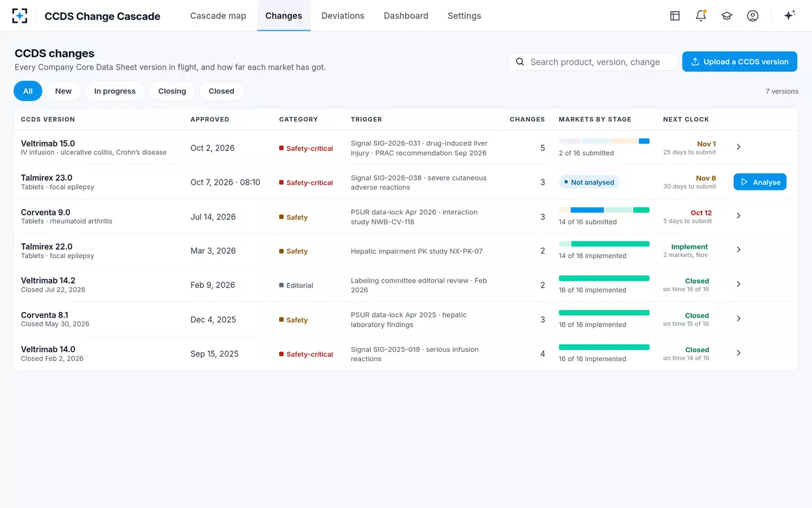Expand the Corventa 9.0 row chevron
Viewport: 812px width, 508px height.
(x=739, y=216)
